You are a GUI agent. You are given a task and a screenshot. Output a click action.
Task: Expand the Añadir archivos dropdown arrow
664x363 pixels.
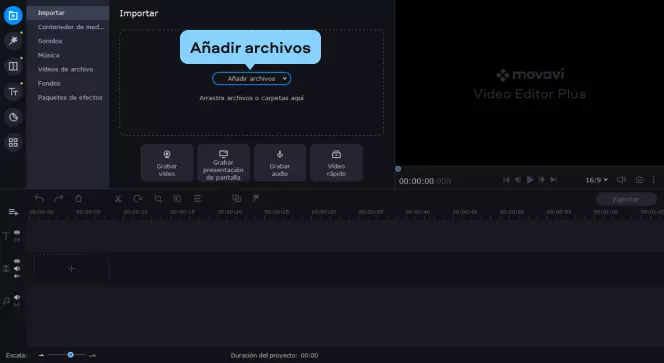tap(285, 78)
